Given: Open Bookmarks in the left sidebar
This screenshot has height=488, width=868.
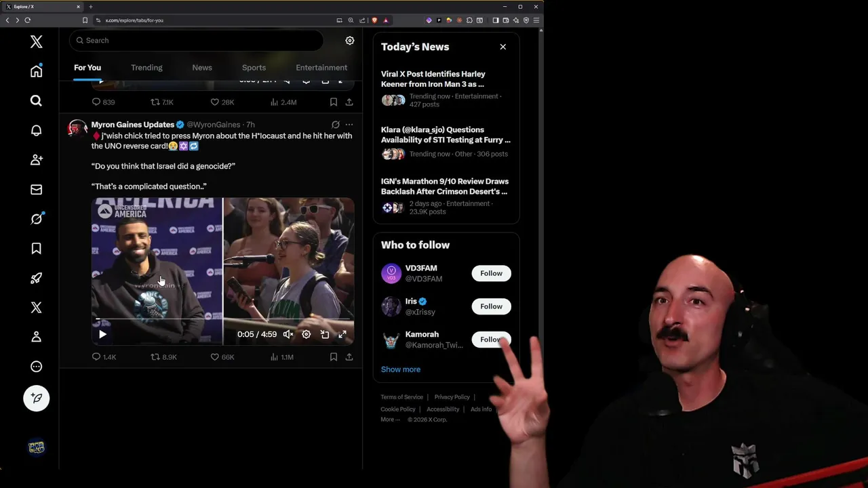Looking at the screenshot, I should (x=37, y=249).
